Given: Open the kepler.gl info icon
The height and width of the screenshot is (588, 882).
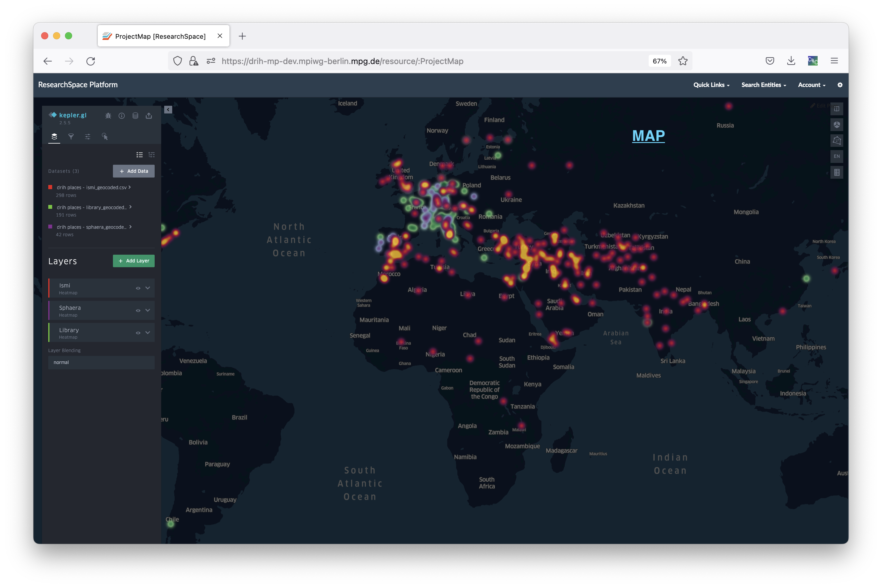Looking at the screenshot, I should (x=122, y=116).
